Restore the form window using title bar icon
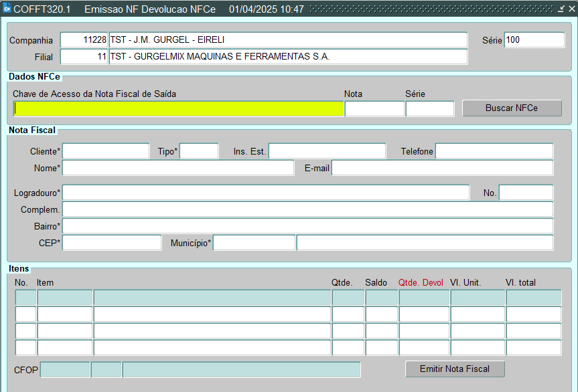The image size is (578, 392). click(x=561, y=9)
